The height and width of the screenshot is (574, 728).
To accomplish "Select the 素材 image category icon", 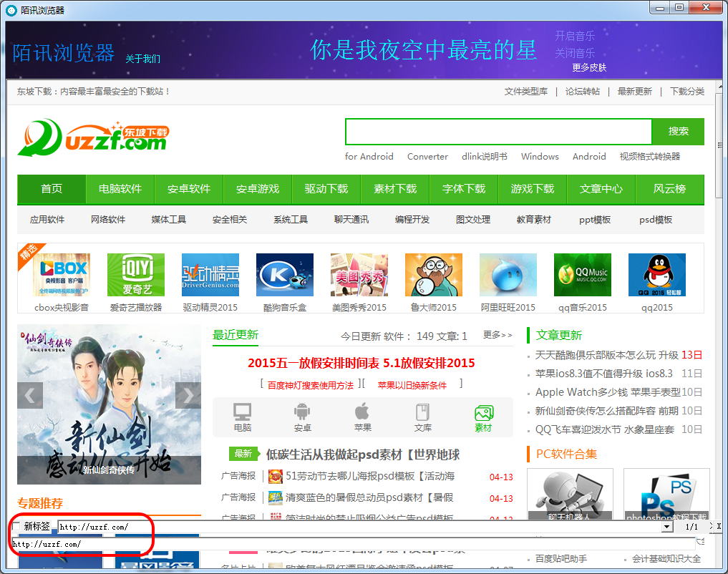I will coord(483,412).
